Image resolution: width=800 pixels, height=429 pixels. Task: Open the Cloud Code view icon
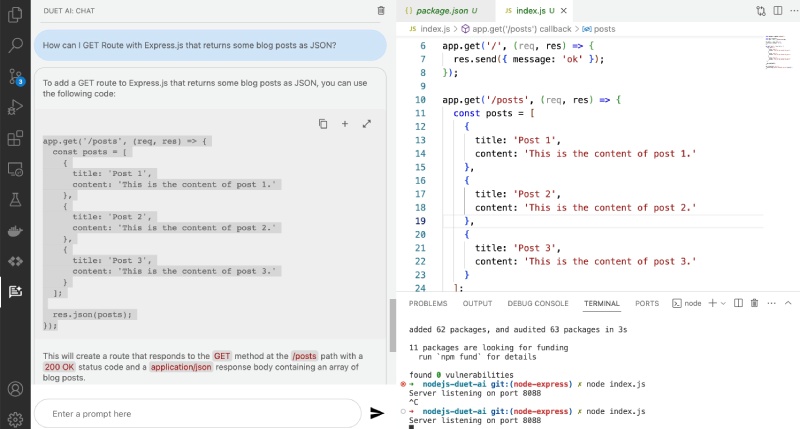[x=15, y=261]
